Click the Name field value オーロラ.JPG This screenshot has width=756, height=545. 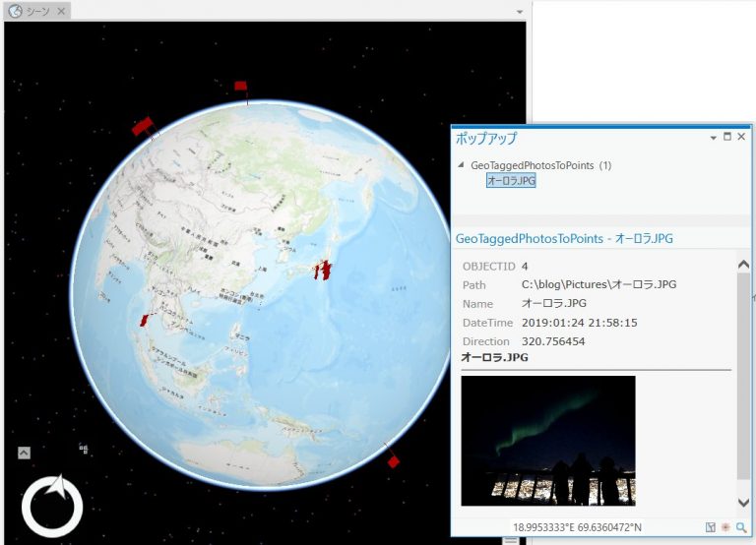coord(554,304)
